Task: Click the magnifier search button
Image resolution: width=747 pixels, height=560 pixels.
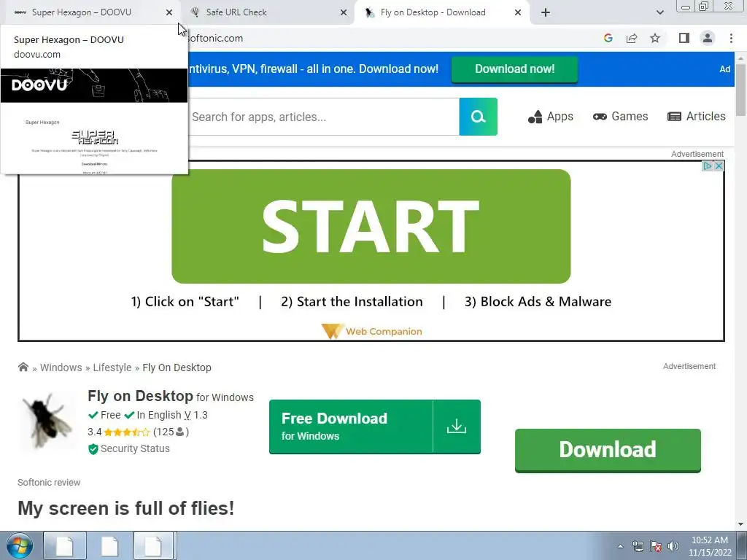Action: point(479,117)
